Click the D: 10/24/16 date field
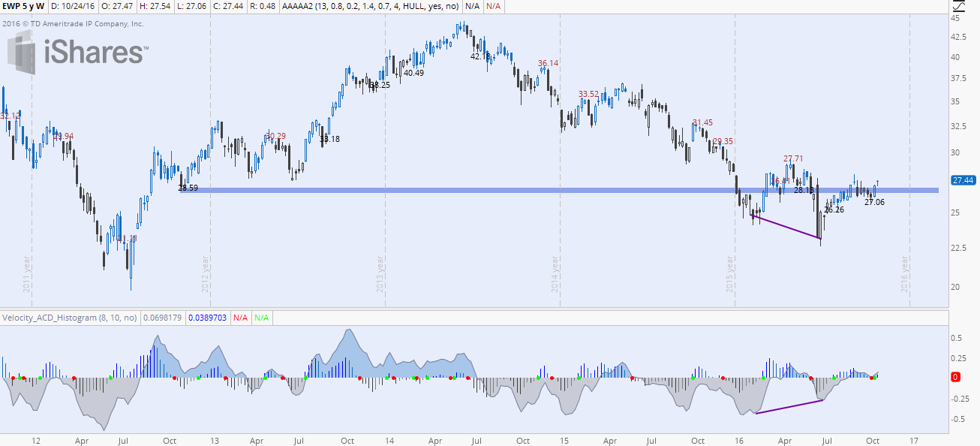Image resolution: width=980 pixels, height=446 pixels. pyautogui.click(x=74, y=7)
